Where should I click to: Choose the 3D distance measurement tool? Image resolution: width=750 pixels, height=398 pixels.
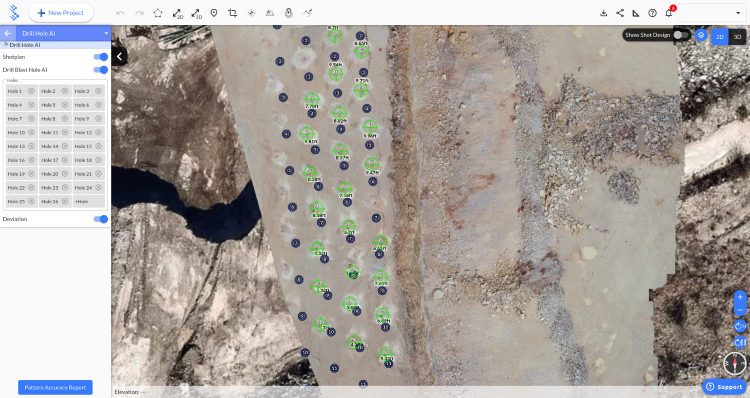click(196, 13)
